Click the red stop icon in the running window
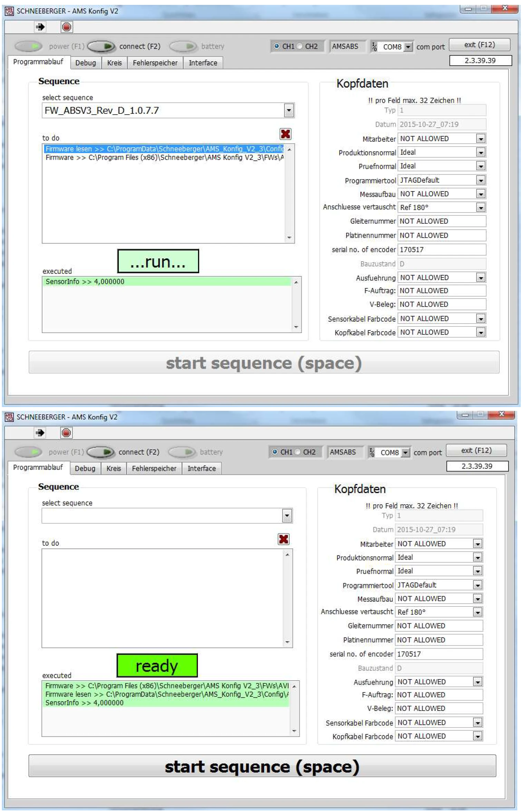The width and height of the screenshot is (523, 812). click(66, 27)
